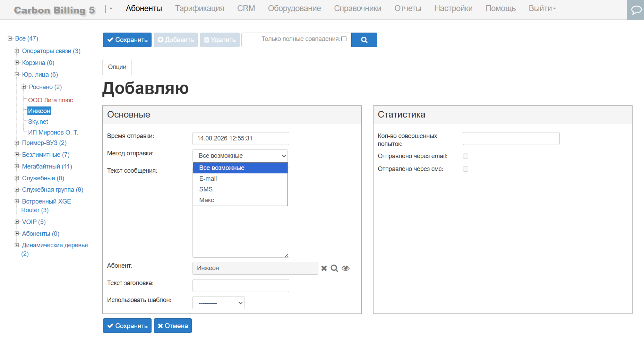
Task: Toggle Отправлено через смс checkbox
Action: pos(465,169)
